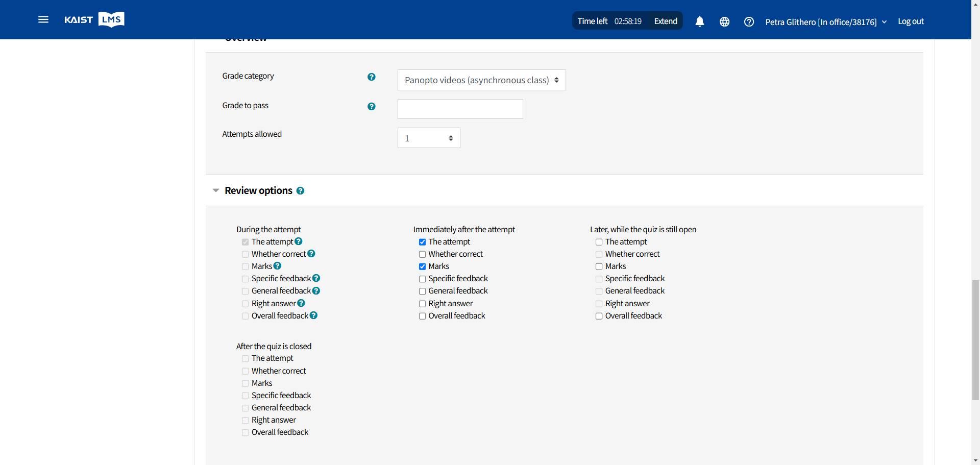Show help for Grade to pass
The image size is (980, 465).
tap(372, 107)
